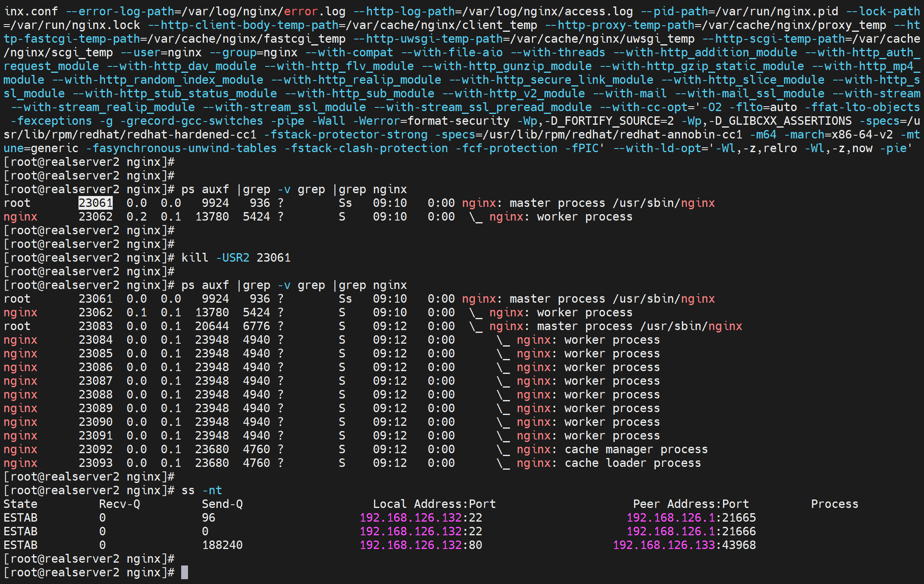Click PID 23083 of new master process
The width and height of the screenshot is (924, 584).
(x=95, y=326)
